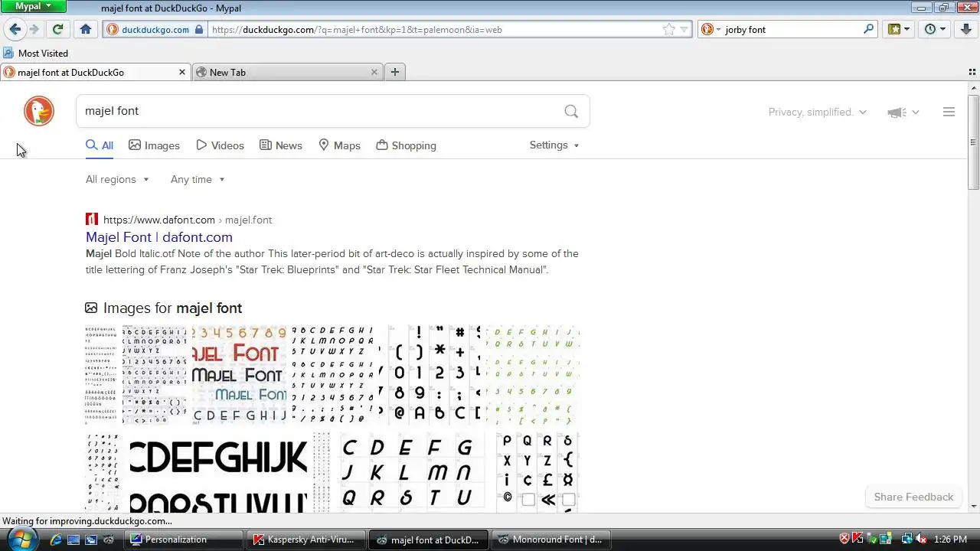This screenshot has width=980, height=551.
Task: Click the DuckDuckGo logo on the page
Action: click(x=39, y=111)
